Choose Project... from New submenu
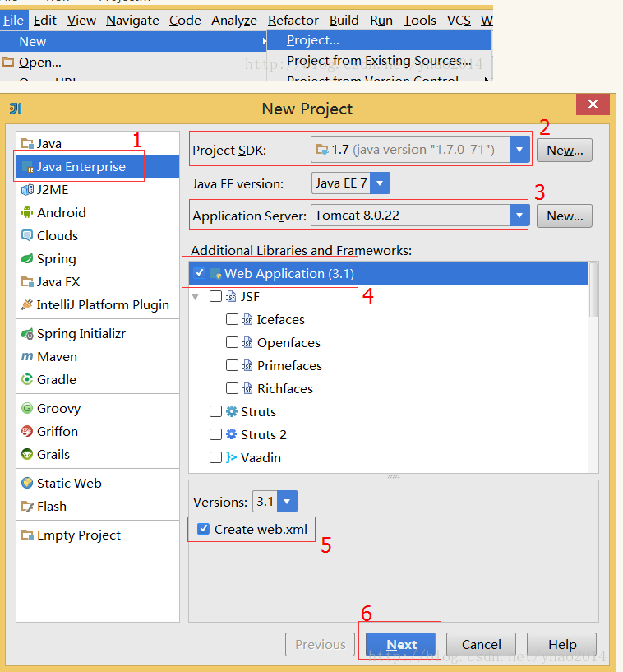Image resolution: width=623 pixels, height=672 pixels. (x=380, y=39)
